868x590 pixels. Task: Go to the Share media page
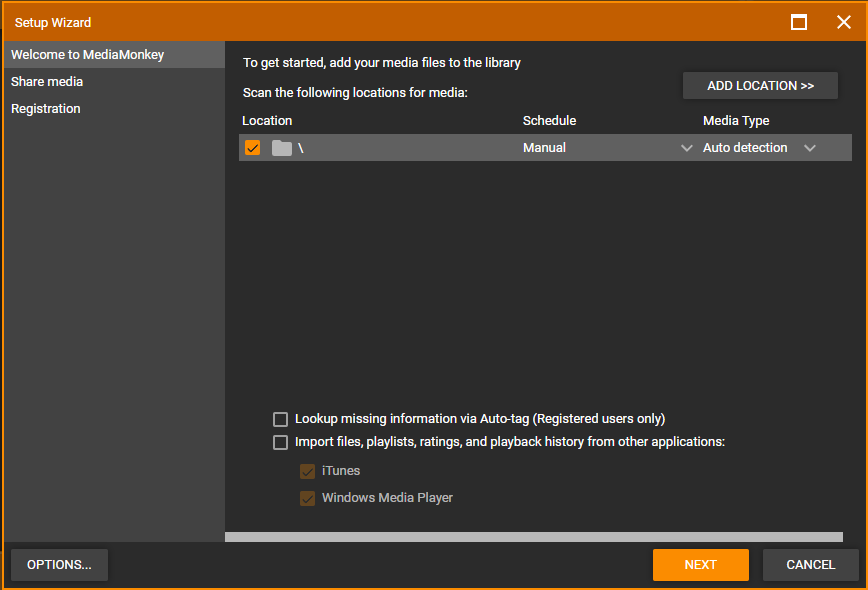pos(47,82)
